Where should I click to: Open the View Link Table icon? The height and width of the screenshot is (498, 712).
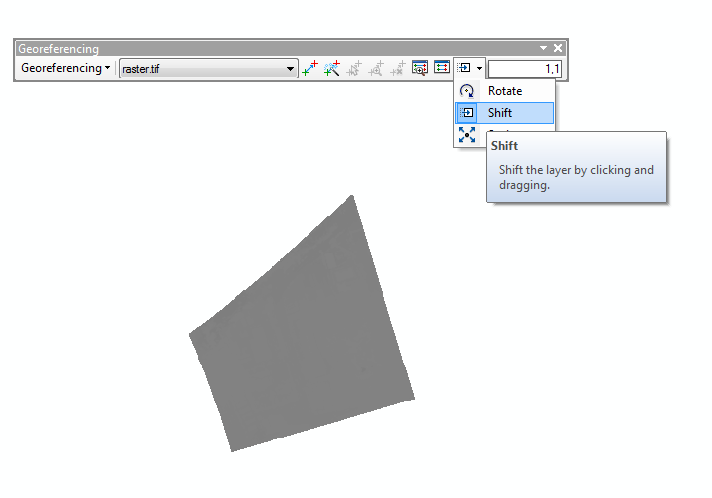[441, 68]
